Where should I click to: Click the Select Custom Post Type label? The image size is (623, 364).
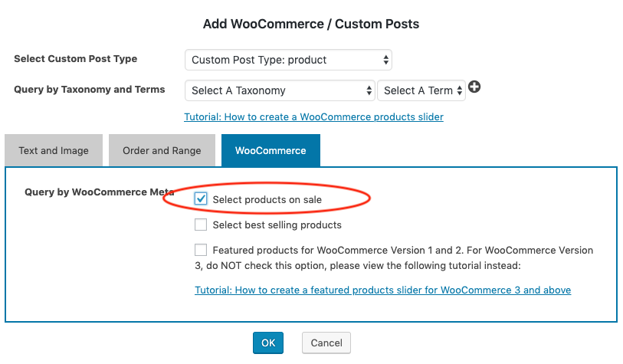[76, 59]
